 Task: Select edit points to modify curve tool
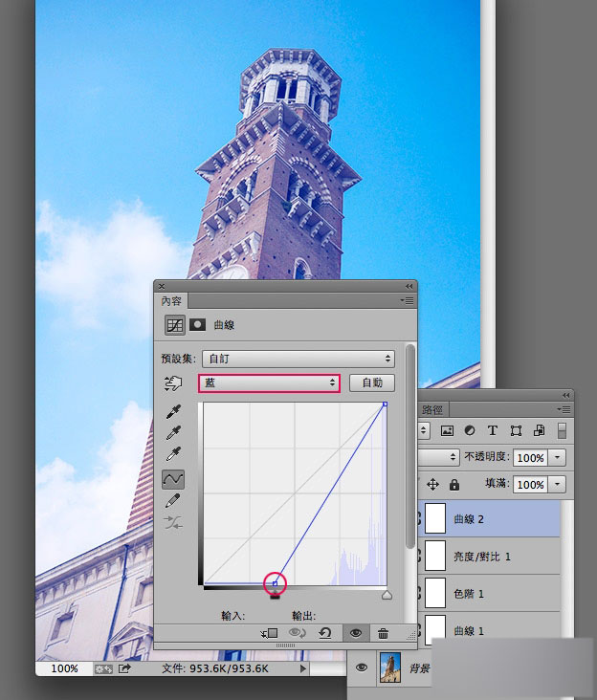tap(173, 479)
